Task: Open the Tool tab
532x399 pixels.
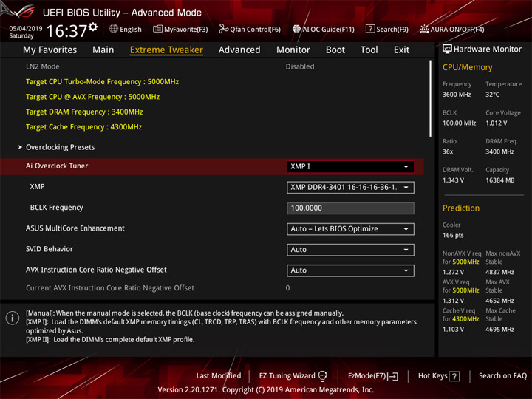Action: click(x=369, y=50)
